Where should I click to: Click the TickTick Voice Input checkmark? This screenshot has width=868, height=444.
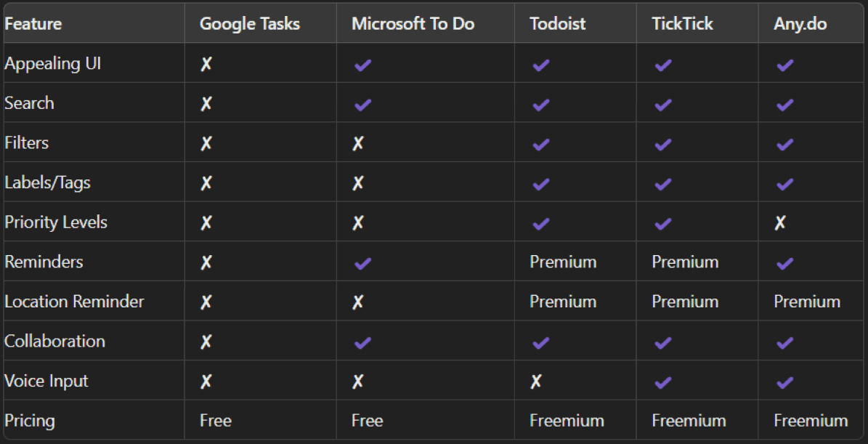(x=662, y=382)
